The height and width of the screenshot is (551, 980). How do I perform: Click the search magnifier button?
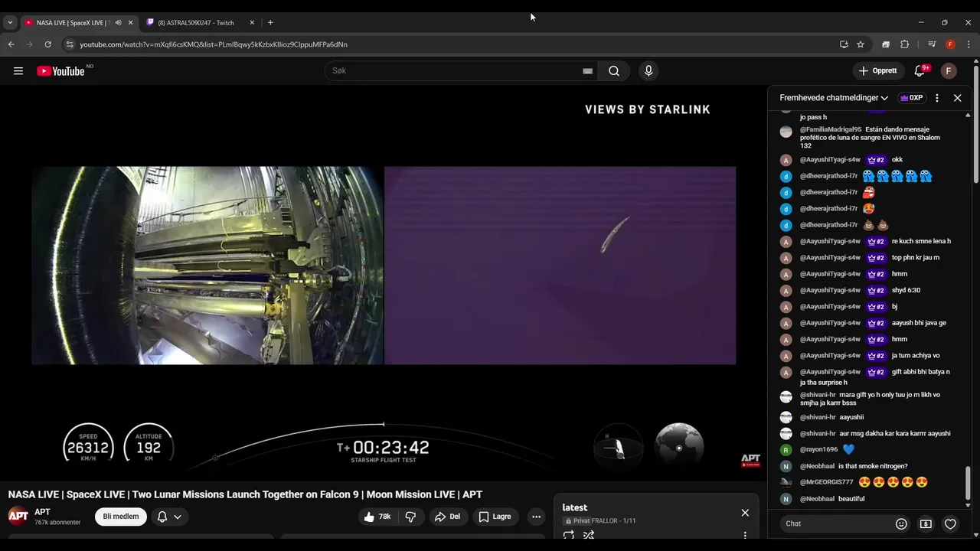click(614, 71)
